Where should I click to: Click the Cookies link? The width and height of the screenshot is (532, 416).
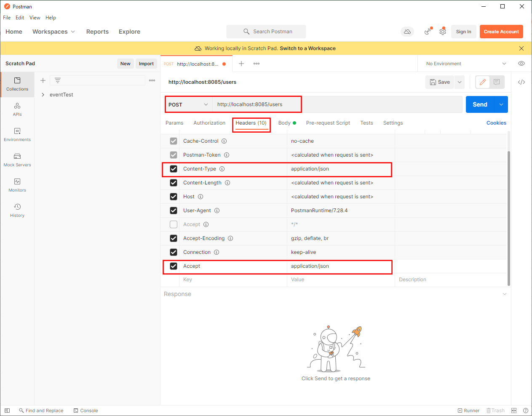[x=496, y=123]
